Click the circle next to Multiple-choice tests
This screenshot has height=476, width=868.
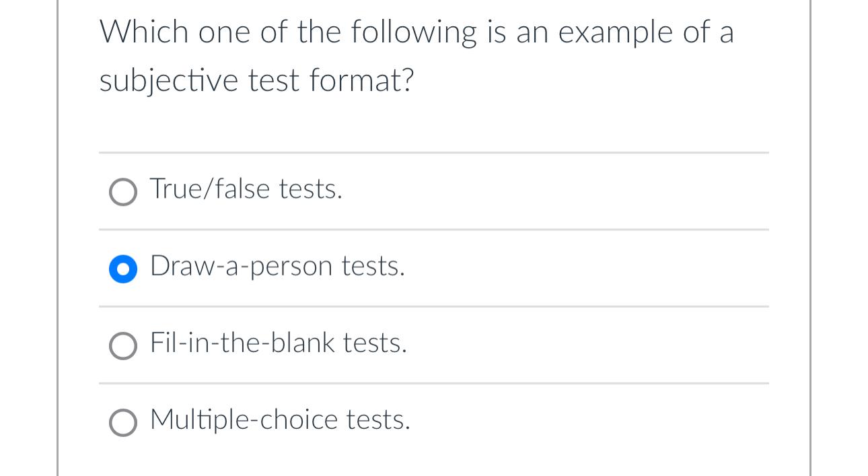click(x=123, y=423)
